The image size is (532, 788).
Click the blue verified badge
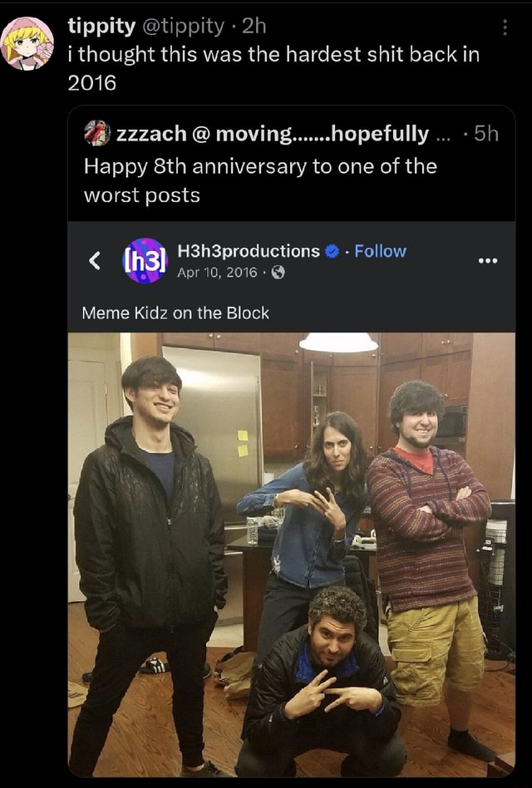pyautogui.click(x=332, y=251)
